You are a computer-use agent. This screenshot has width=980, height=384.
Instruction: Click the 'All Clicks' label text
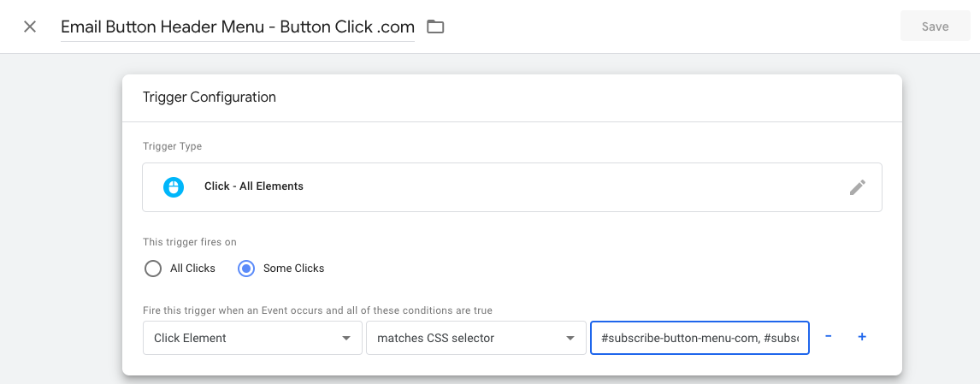point(192,269)
